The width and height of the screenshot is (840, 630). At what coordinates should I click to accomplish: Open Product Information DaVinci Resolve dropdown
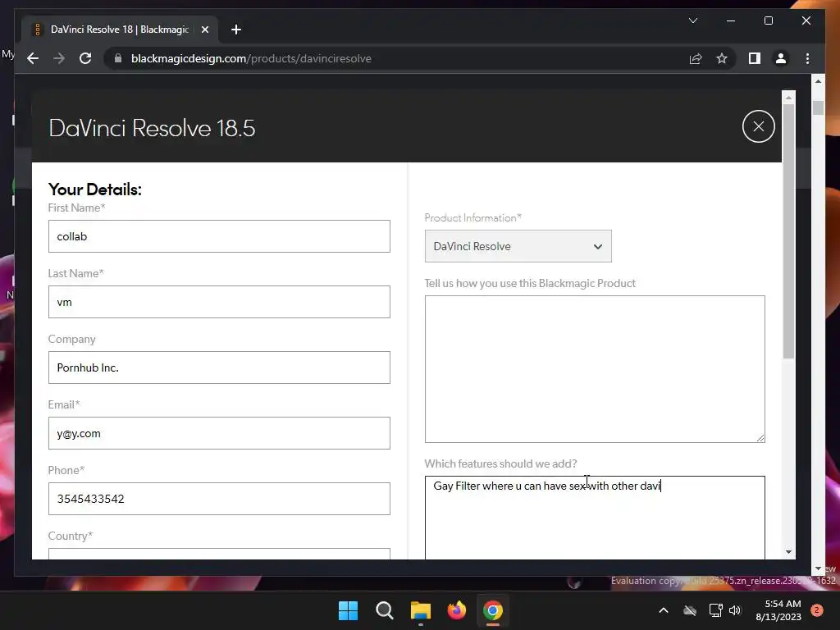[518, 246]
